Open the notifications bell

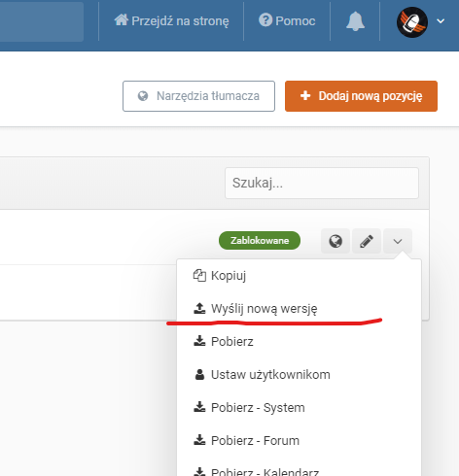tap(355, 21)
